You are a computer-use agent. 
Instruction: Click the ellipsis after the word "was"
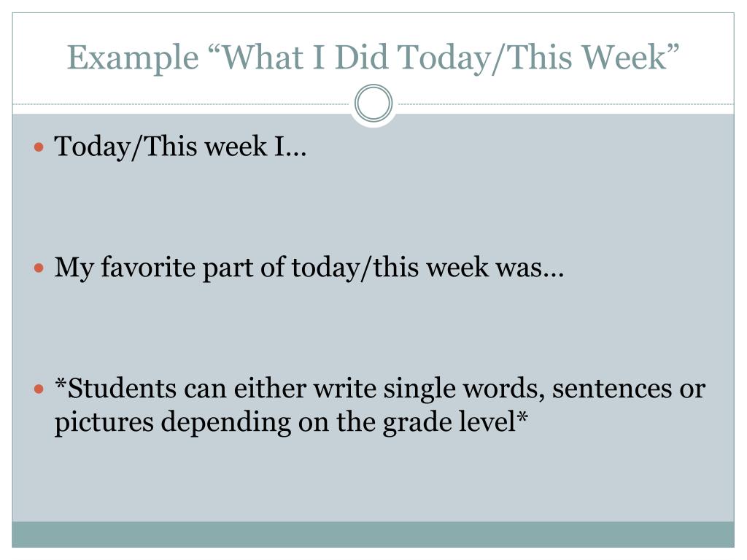[x=555, y=273]
